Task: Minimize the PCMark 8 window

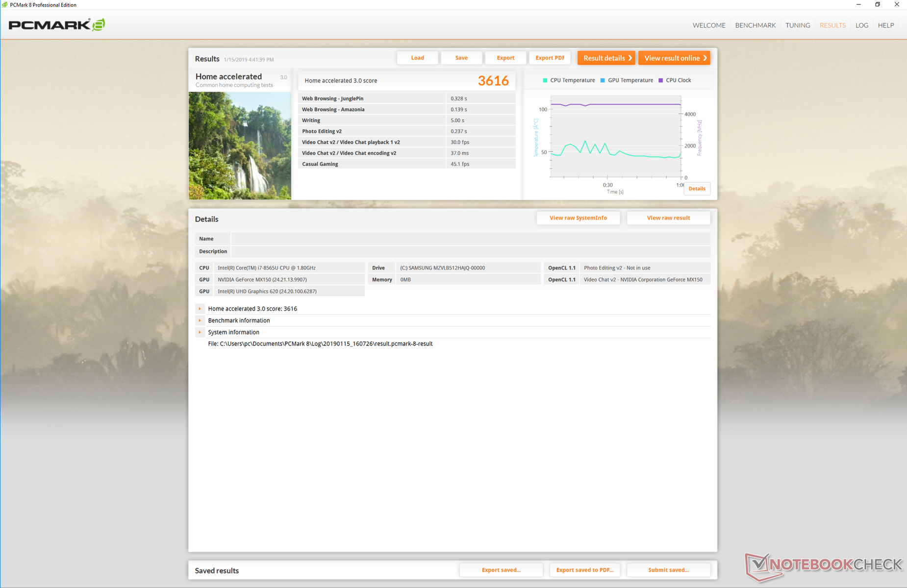Action: click(858, 5)
